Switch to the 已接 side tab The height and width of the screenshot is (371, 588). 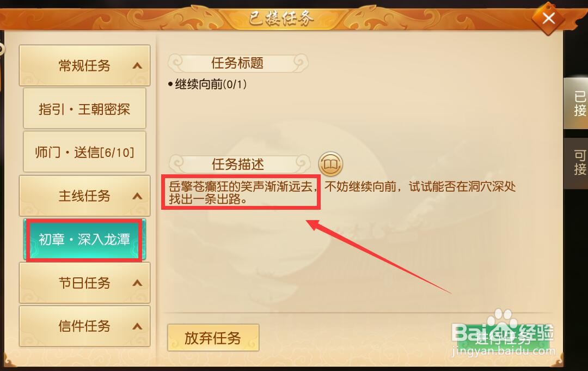pos(577,104)
